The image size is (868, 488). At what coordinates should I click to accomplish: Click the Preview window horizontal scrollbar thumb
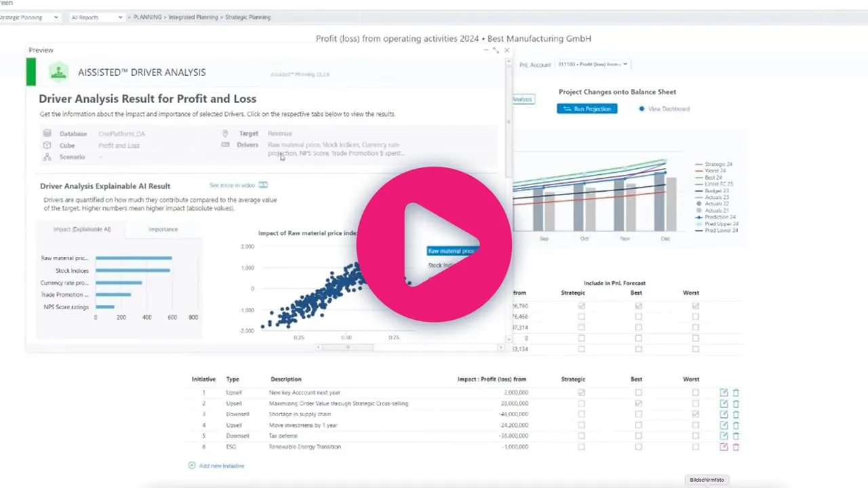coord(348,347)
